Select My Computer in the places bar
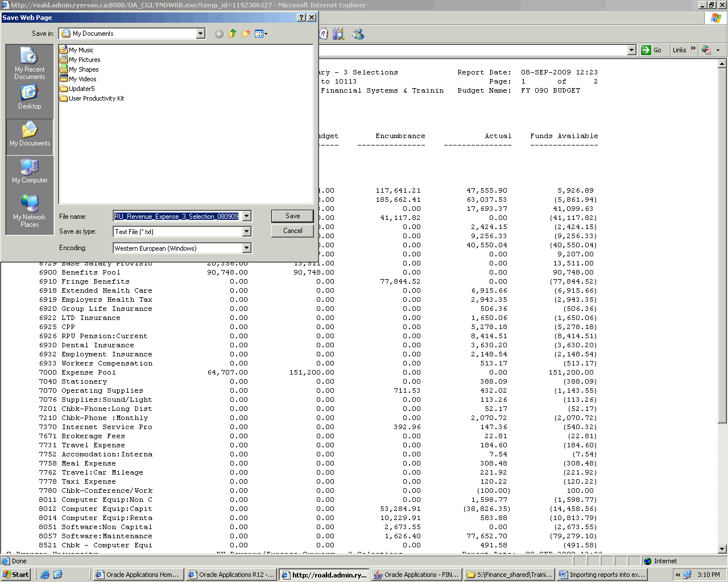Screen dimensions: 728x582 [x=30, y=171]
